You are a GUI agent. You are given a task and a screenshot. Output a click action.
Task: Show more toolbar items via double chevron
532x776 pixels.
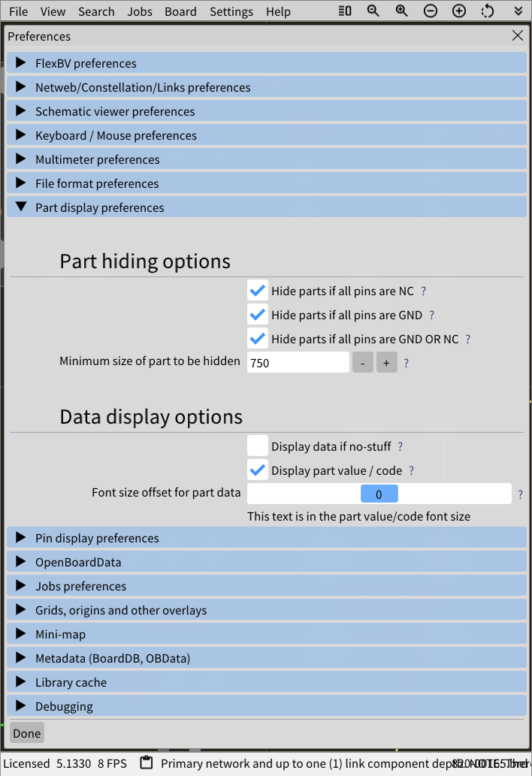[x=518, y=11]
